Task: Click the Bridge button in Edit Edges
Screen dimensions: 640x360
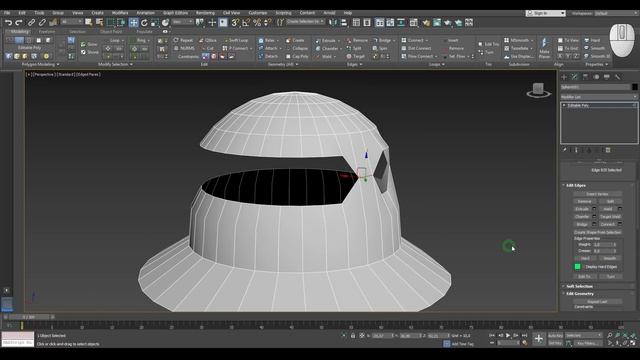Action: 582,224
